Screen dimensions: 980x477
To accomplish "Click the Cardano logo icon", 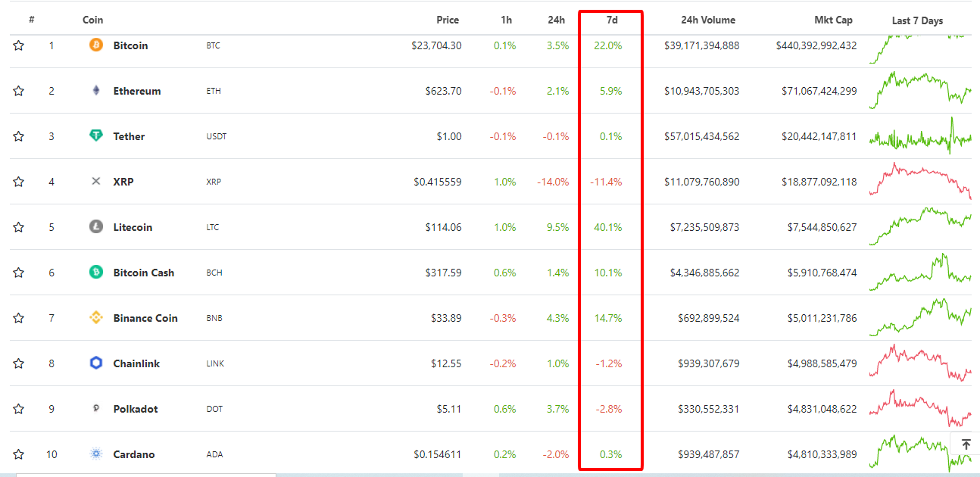I will tap(96, 454).
